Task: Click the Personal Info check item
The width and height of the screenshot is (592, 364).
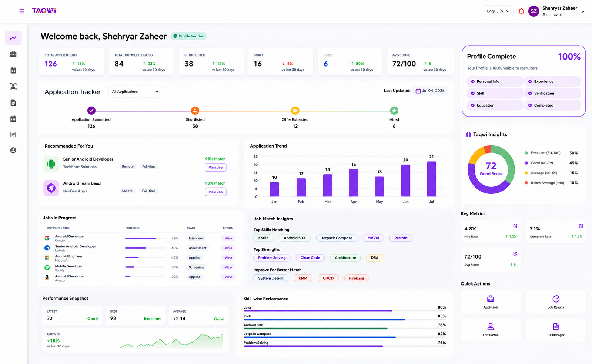Action: click(495, 81)
